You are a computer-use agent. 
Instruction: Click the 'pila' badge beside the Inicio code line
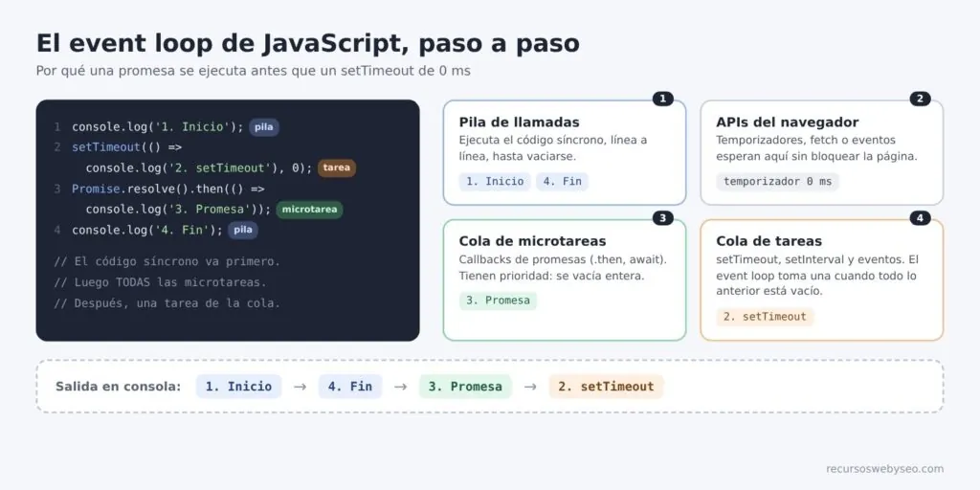264,127
